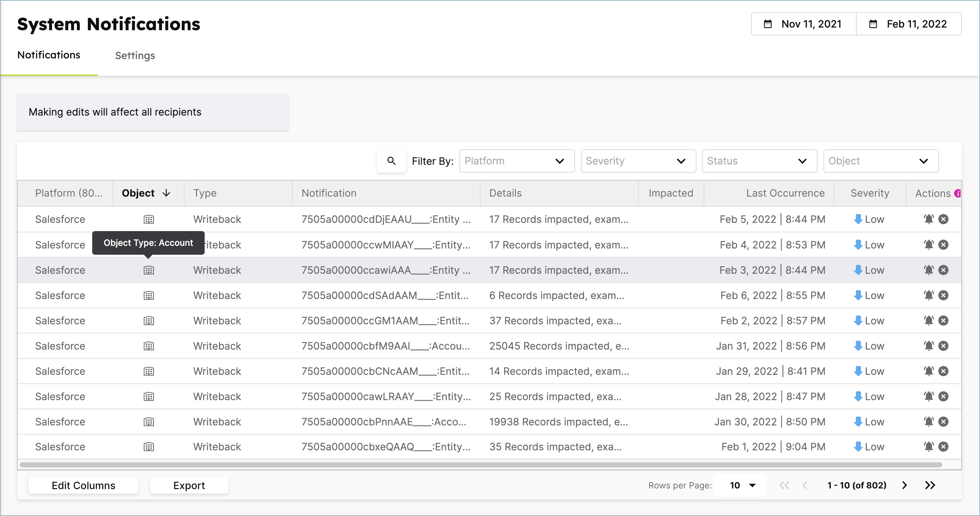Dismiss the Jan 29, 2022 notification
Viewport: 980px width, 516px height.
pos(943,371)
